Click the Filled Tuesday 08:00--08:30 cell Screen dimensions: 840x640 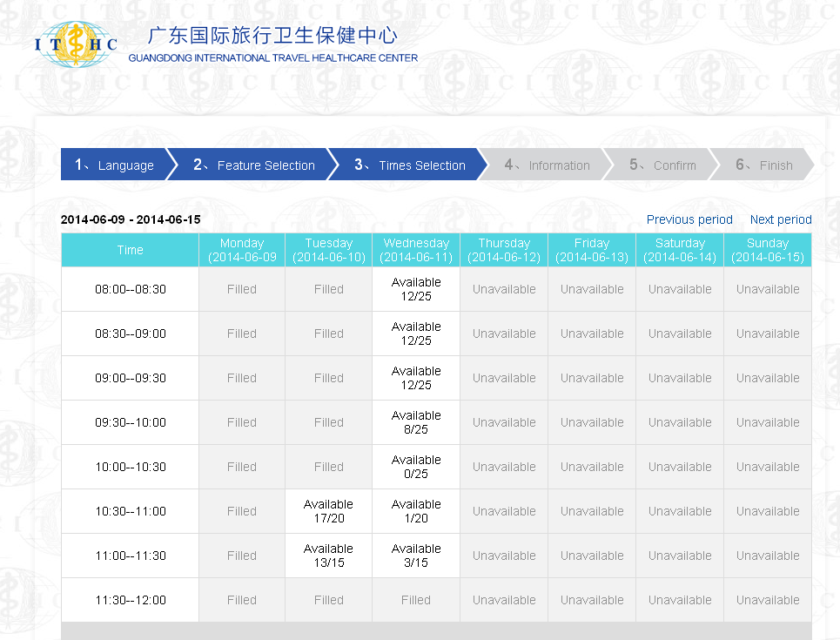329,289
